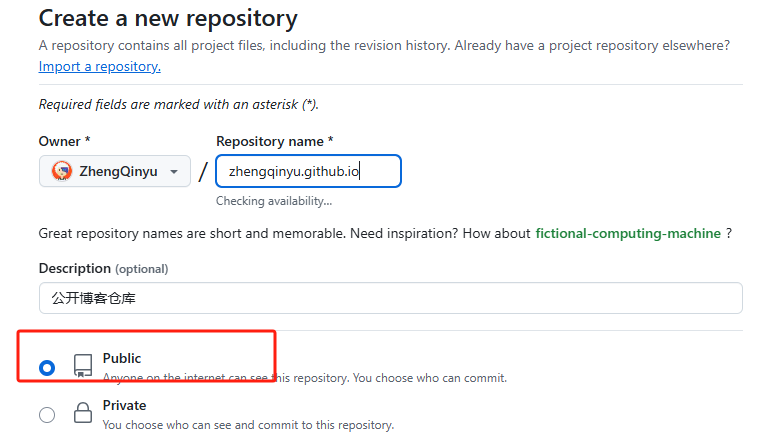Click the ZhengQinyu owner name text
The image size is (779, 439).
(118, 171)
